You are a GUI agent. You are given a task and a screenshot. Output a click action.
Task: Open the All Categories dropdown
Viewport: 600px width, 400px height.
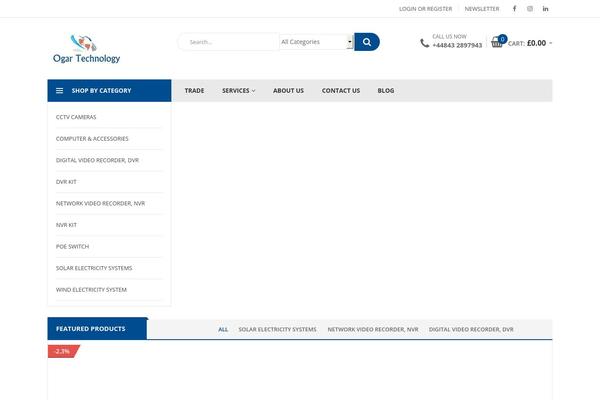tap(316, 42)
